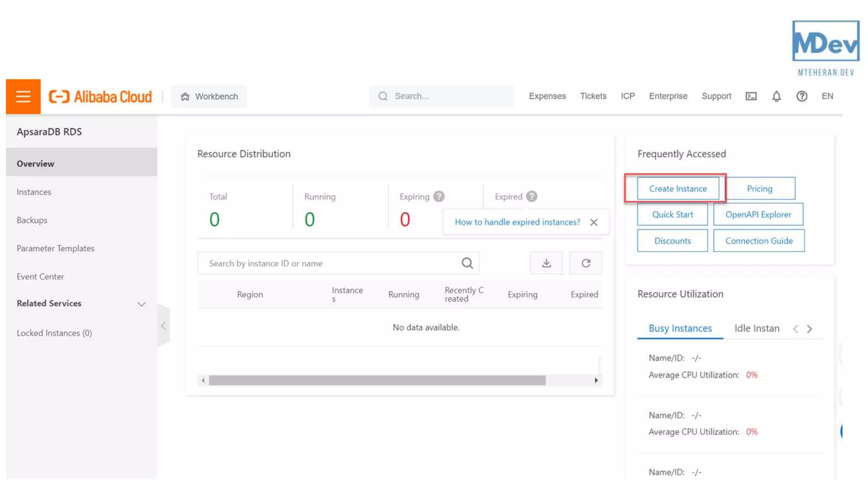868x488 pixels.
Task: Click the table scrollbar left arrow
Action: pyautogui.click(x=203, y=380)
